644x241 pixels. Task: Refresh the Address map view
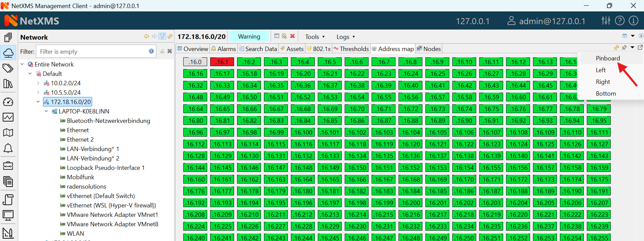tap(616, 48)
